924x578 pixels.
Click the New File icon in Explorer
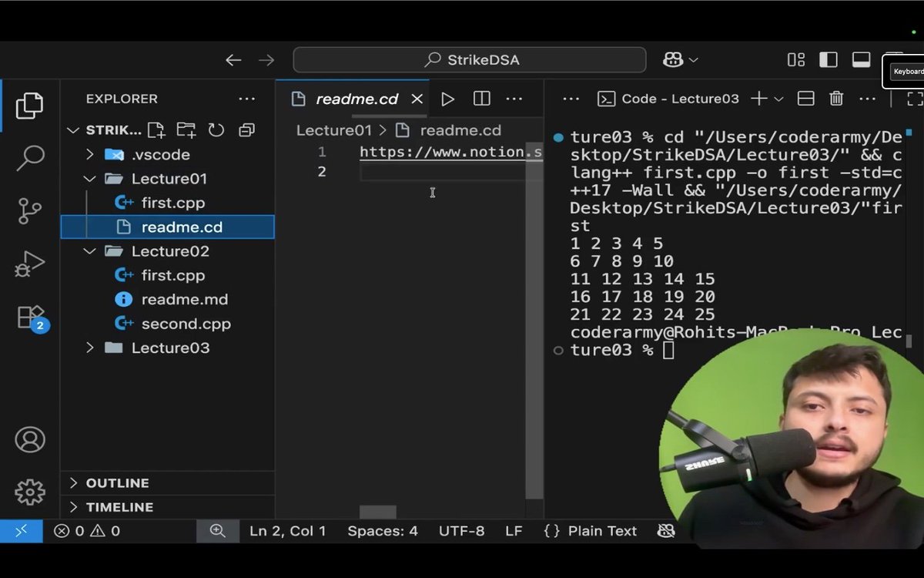pyautogui.click(x=156, y=129)
